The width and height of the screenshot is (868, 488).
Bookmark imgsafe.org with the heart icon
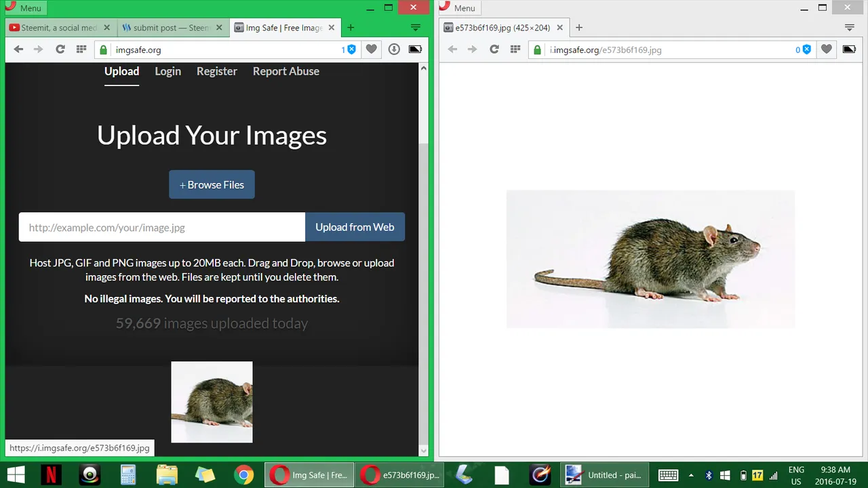[x=371, y=49]
